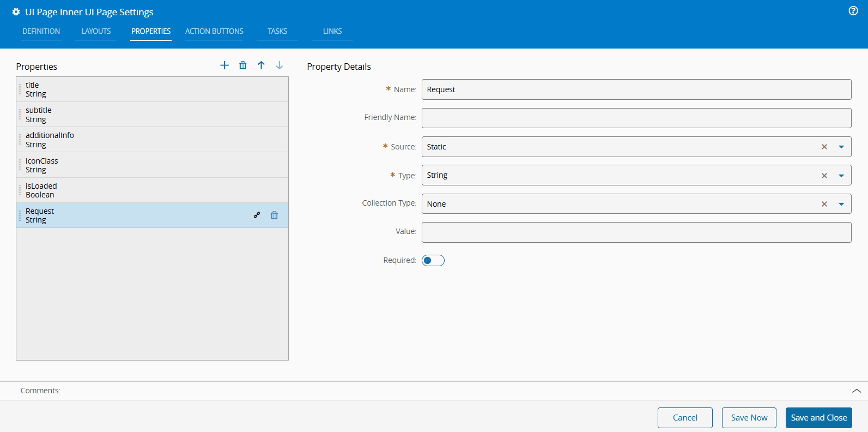Viewport: 868px width, 432px height.
Task: Delete the Request property via row trash icon
Action: (x=275, y=215)
